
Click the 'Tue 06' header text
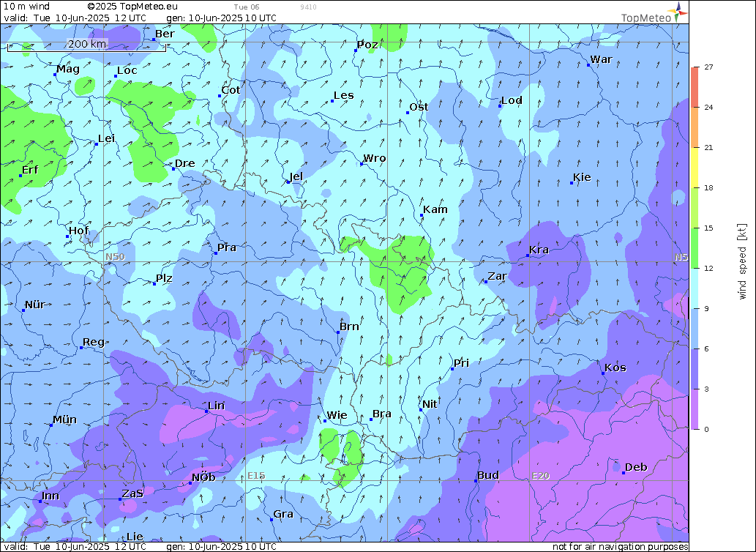[247, 7]
